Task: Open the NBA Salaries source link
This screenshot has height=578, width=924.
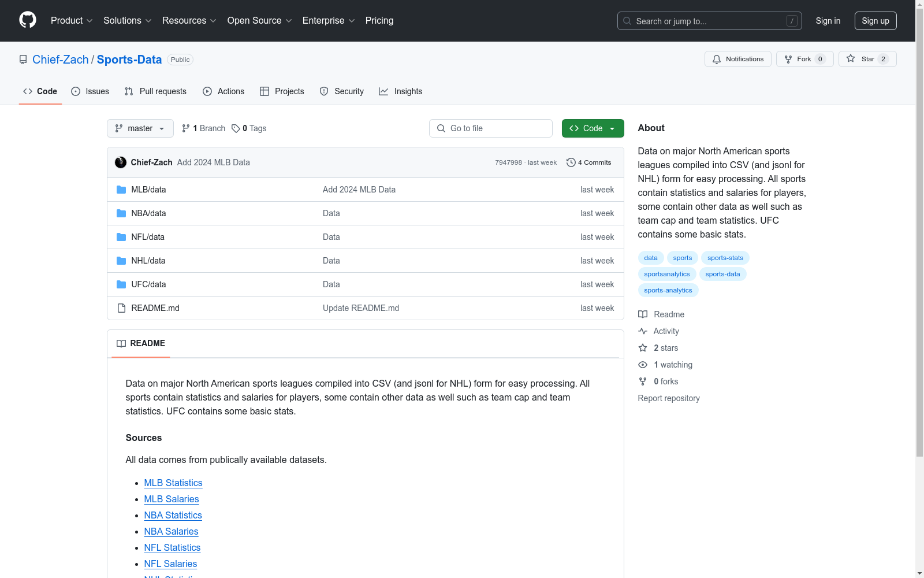Action: click(x=172, y=532)
